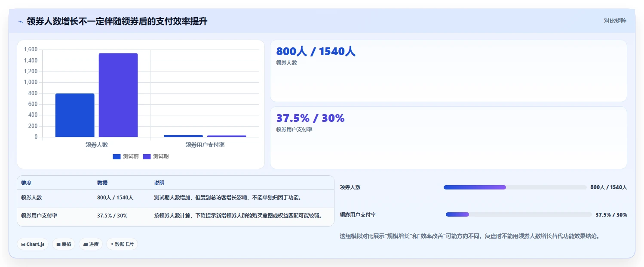Select the tall 测试期 bar for 领券人数

pos(118,95)
